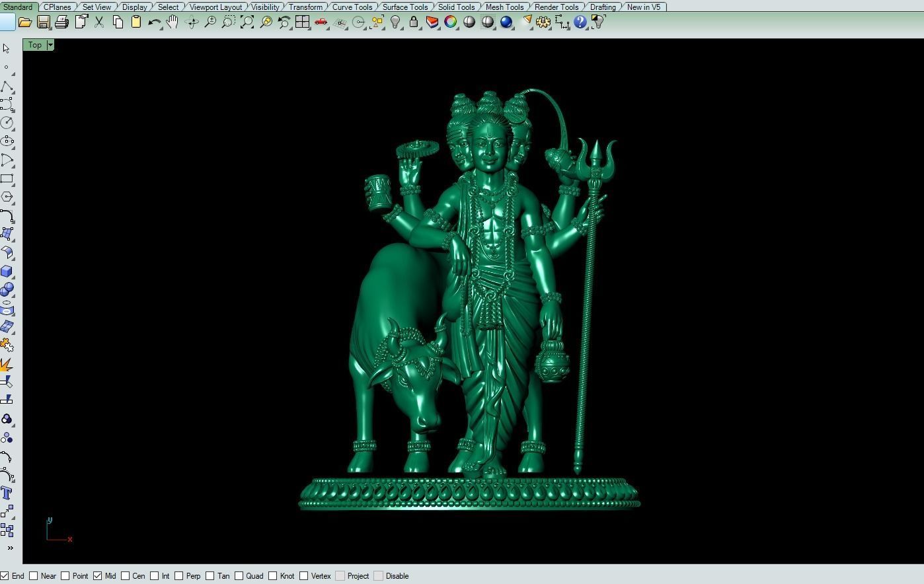Click the blue Render sphere icon
Viewport: 924px width, 584px height.
506,22
